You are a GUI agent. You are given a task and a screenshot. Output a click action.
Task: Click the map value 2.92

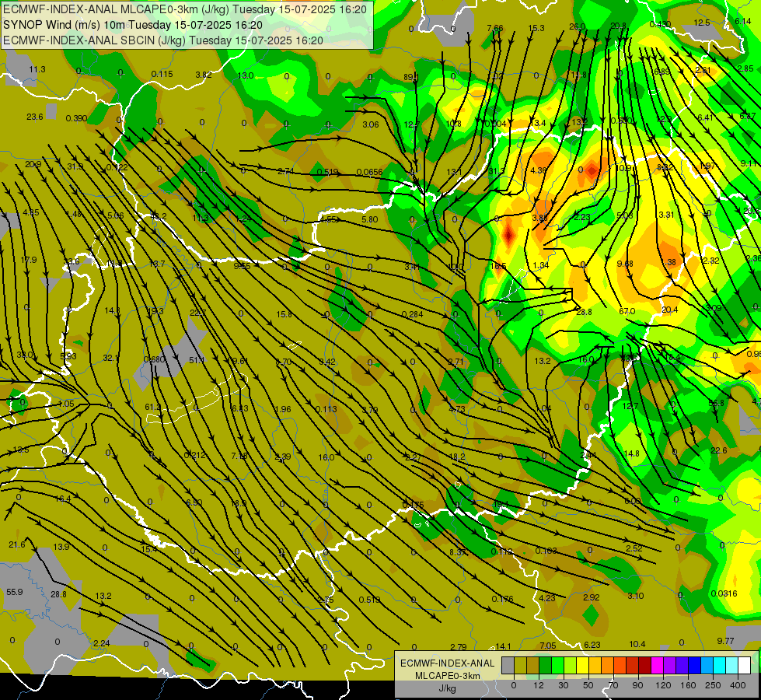point(591,597)
